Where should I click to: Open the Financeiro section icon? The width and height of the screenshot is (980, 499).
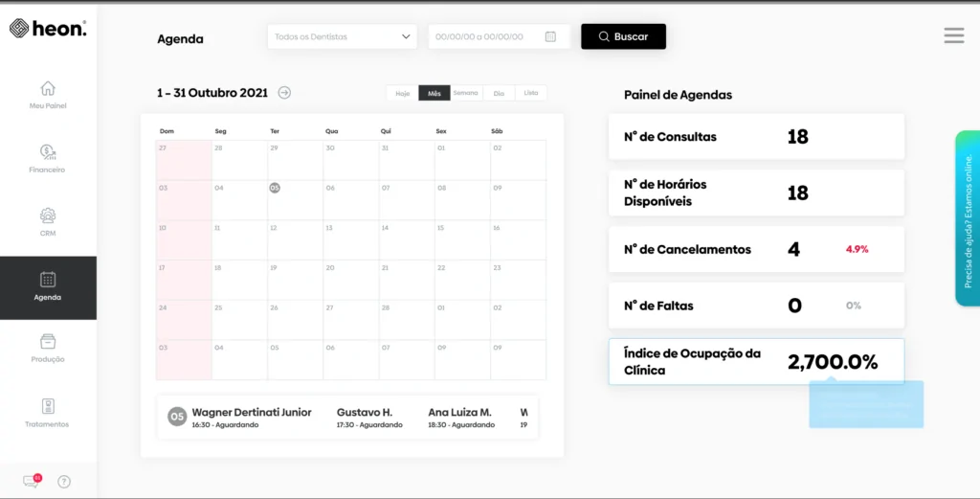[48, 152]
